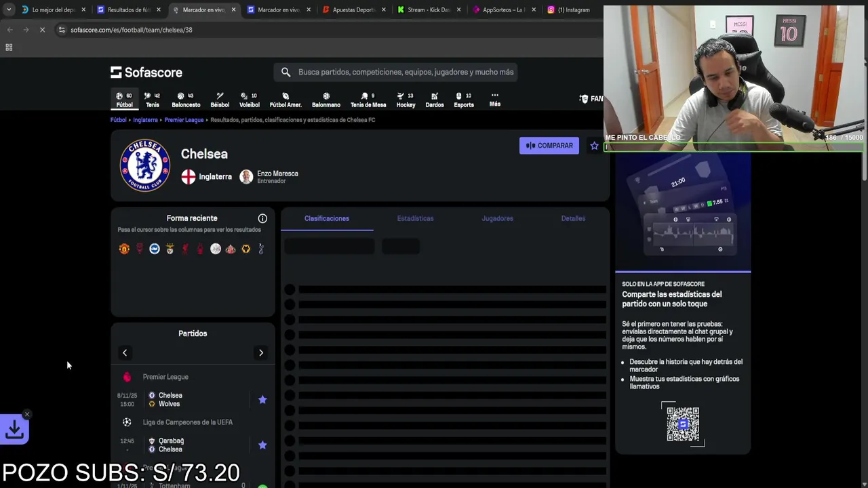The image size is (868, 488).
Task: Click the Sofascore logo
Action: (x=146, y=72)
